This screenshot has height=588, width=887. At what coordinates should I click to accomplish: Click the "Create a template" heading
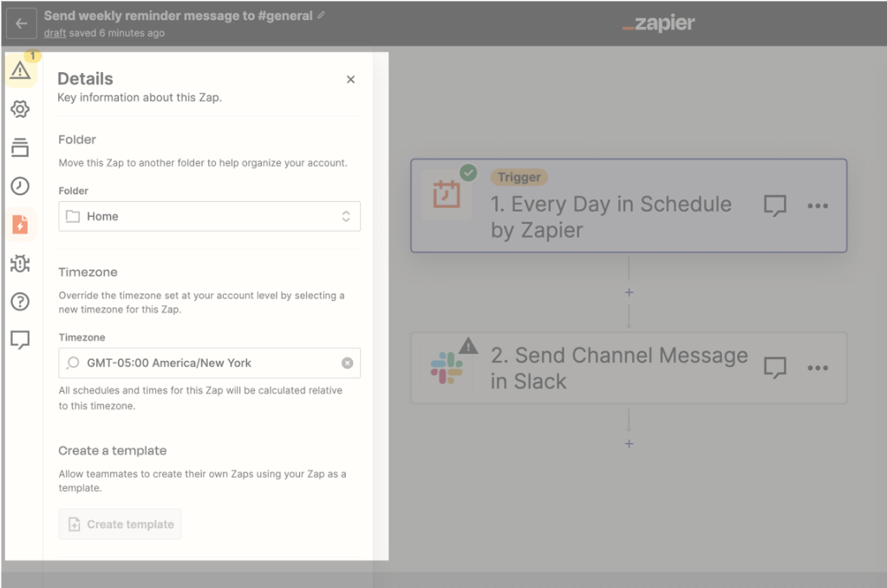[x=113, y=450]
